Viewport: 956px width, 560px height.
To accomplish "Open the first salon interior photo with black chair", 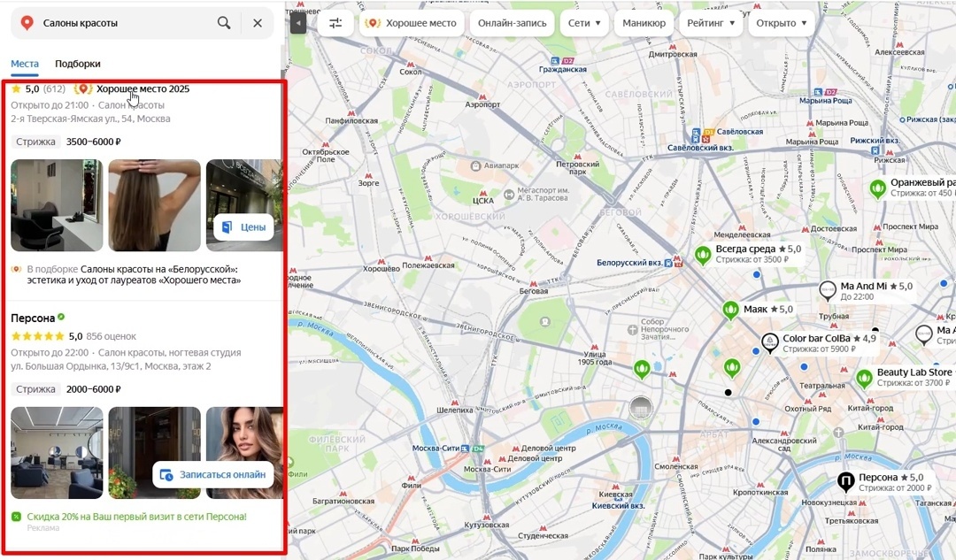I will point(57,205).
